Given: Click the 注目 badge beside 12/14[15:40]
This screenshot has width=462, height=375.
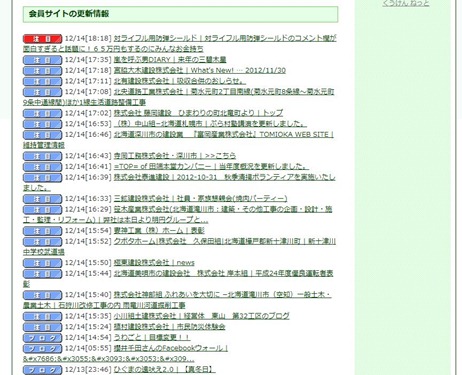Looking at the screenshot, I should click(x=42, y=295).
